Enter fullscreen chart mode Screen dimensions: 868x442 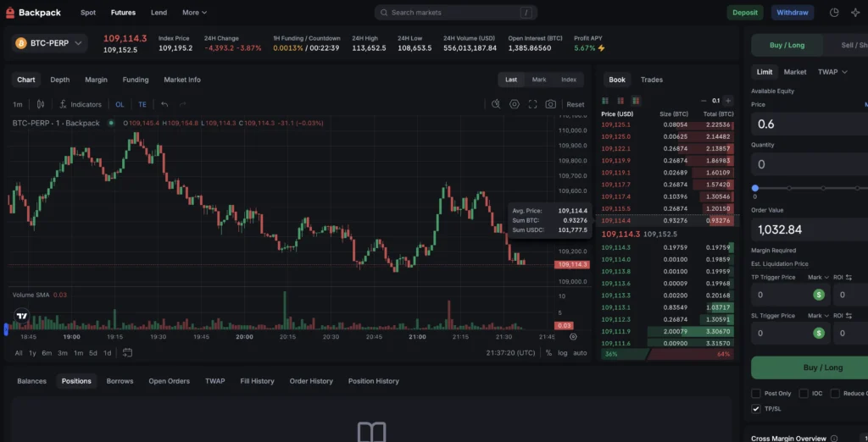532,104
